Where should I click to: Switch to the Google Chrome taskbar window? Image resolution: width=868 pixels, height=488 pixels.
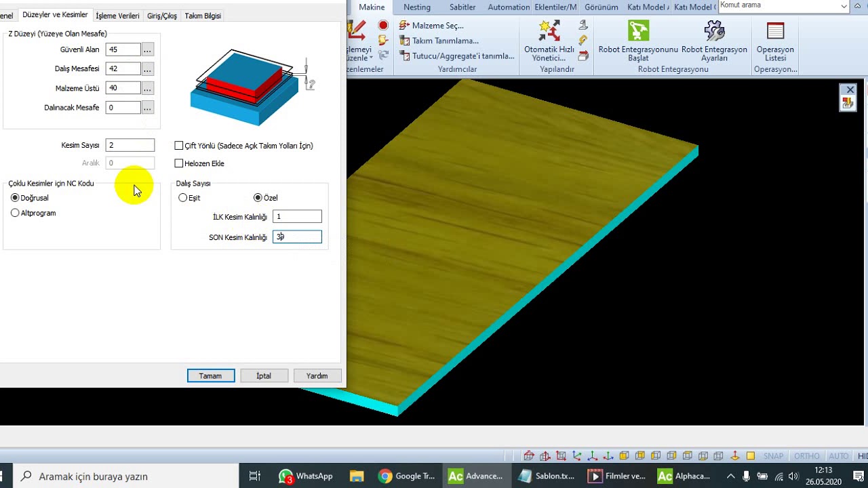coord(407,476)
